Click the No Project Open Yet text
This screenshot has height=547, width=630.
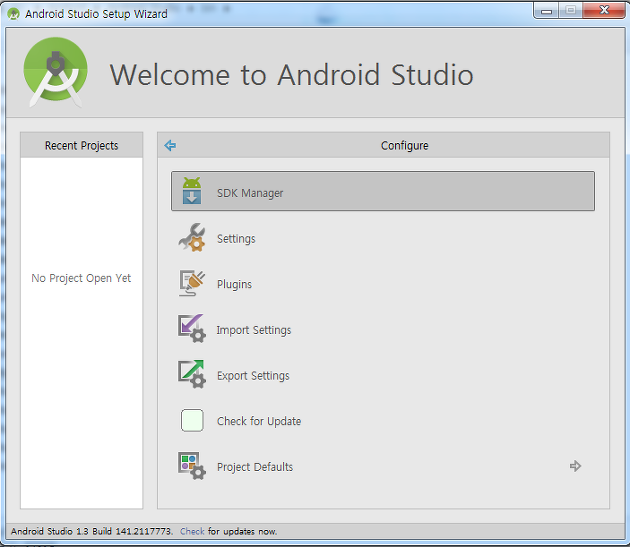(81, 278)
